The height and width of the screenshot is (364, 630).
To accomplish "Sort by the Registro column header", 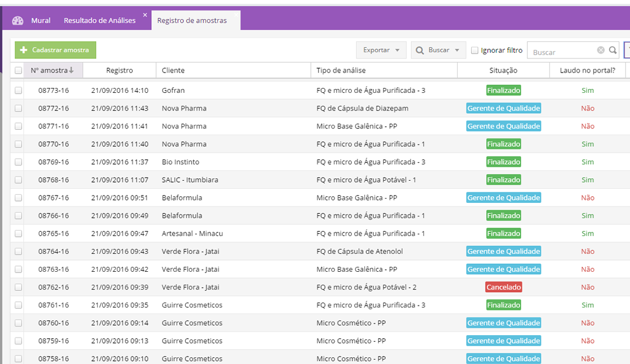I will (x=119, y=70).
